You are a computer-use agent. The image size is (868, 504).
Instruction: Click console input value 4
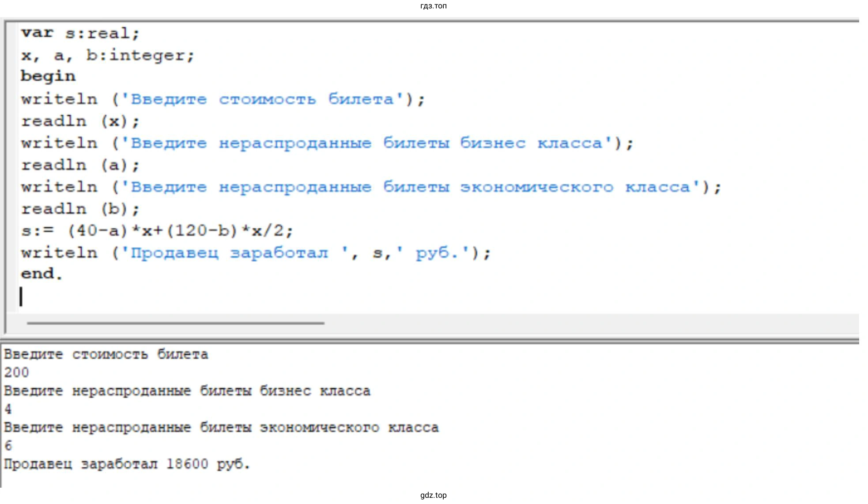pos(8,409)
